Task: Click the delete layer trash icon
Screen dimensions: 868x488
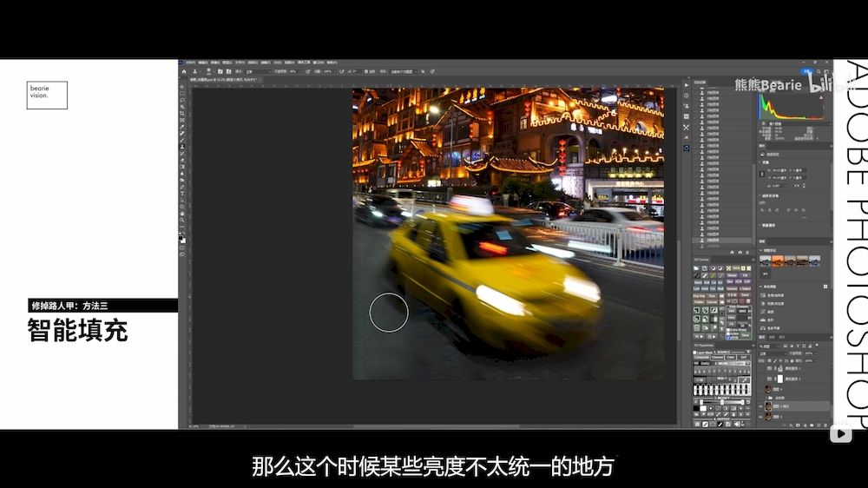Action: (825, 425)
